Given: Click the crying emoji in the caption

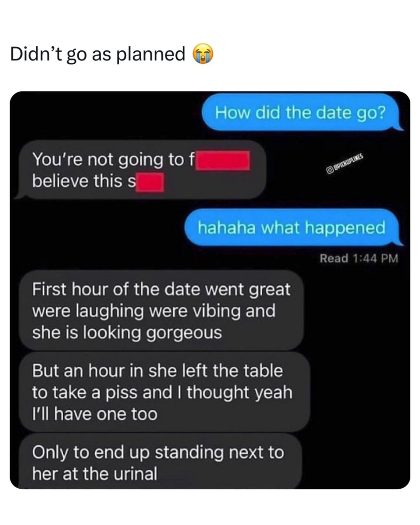Looking at the screenshot, I should tap(203, 54).
